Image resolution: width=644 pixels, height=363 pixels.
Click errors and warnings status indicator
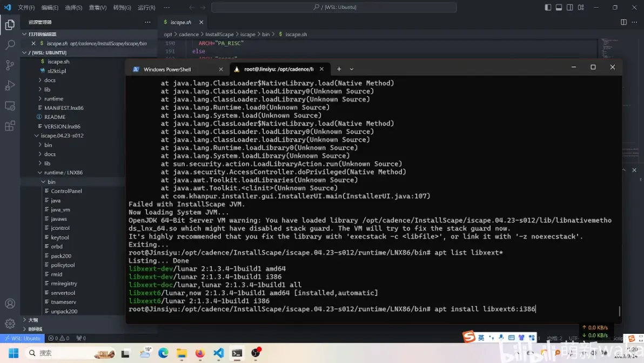59,338
